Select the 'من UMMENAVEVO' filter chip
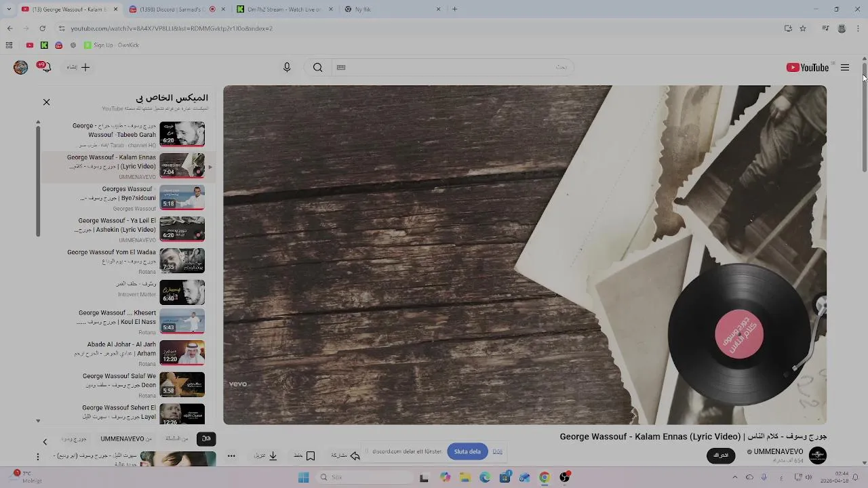 (126, 439)
